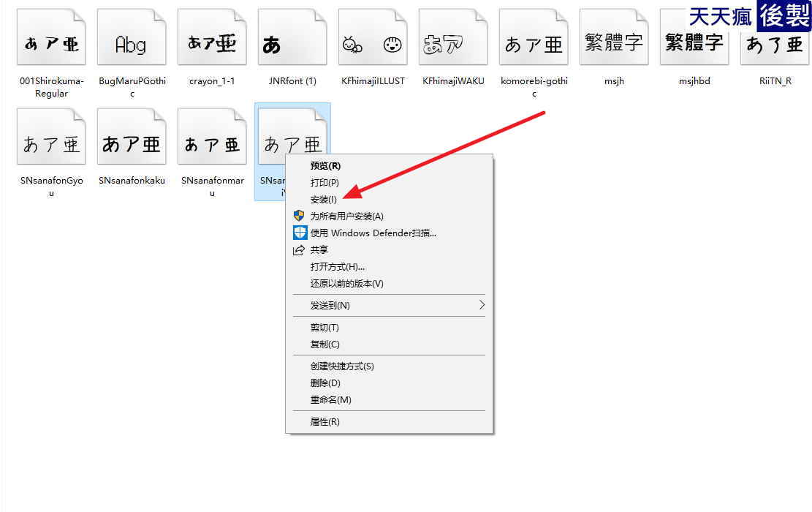Click the file name label crayon_1-1

click(x=212, y=81)
